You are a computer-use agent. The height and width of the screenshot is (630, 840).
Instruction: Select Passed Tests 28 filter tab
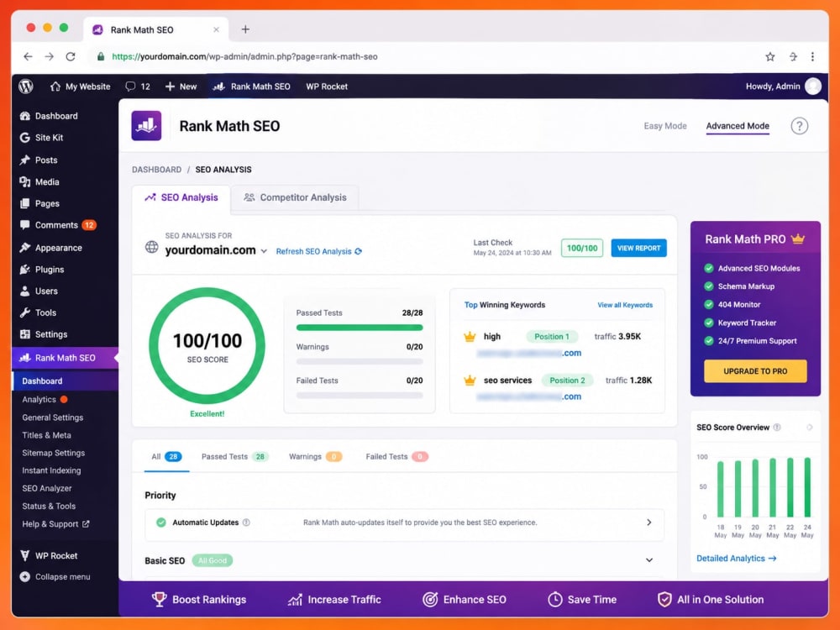click(234, 456)
